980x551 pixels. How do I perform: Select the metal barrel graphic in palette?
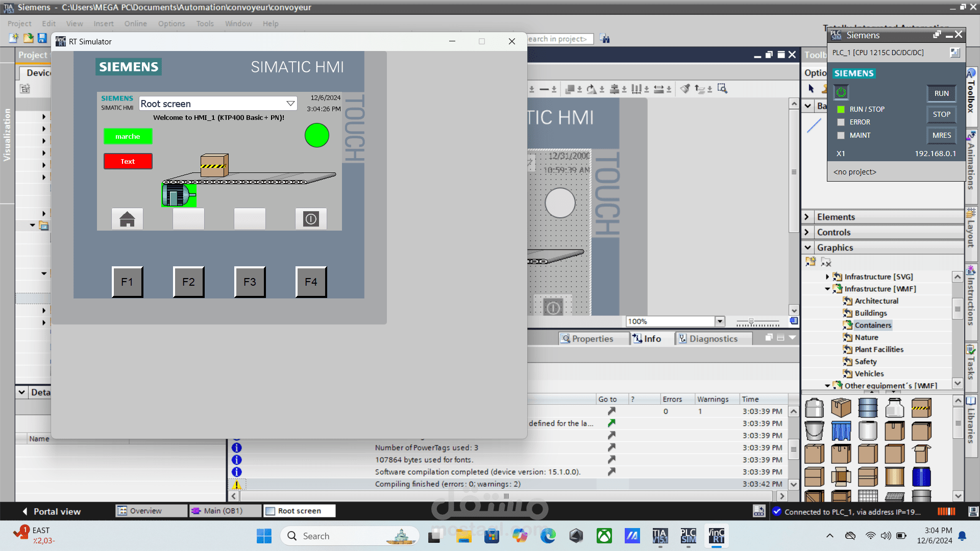[868, 408]
